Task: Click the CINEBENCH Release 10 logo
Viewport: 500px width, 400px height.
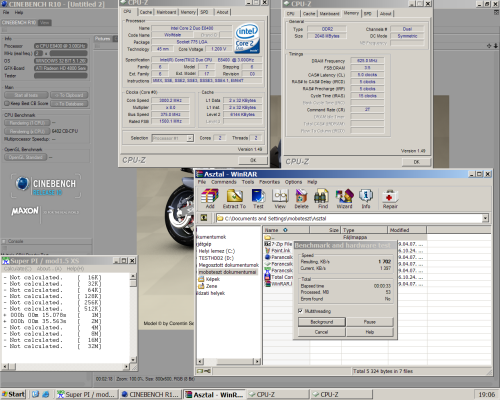Action: point(46,186)
